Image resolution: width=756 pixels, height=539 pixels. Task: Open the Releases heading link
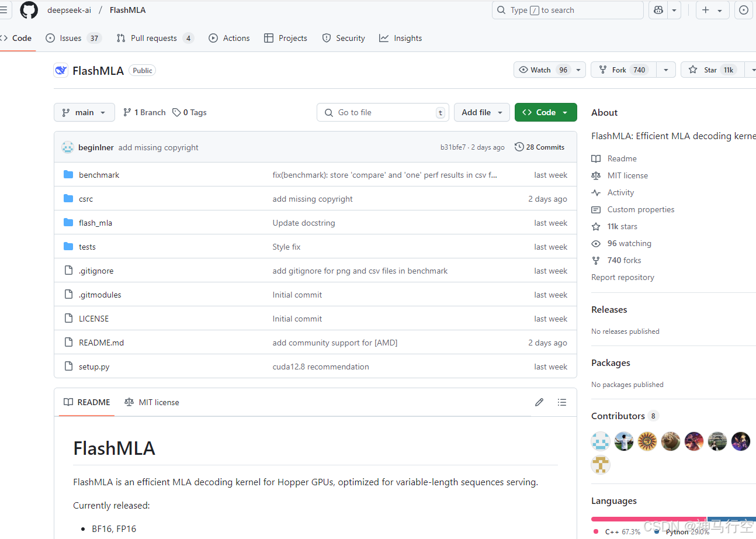coord(609,309)
